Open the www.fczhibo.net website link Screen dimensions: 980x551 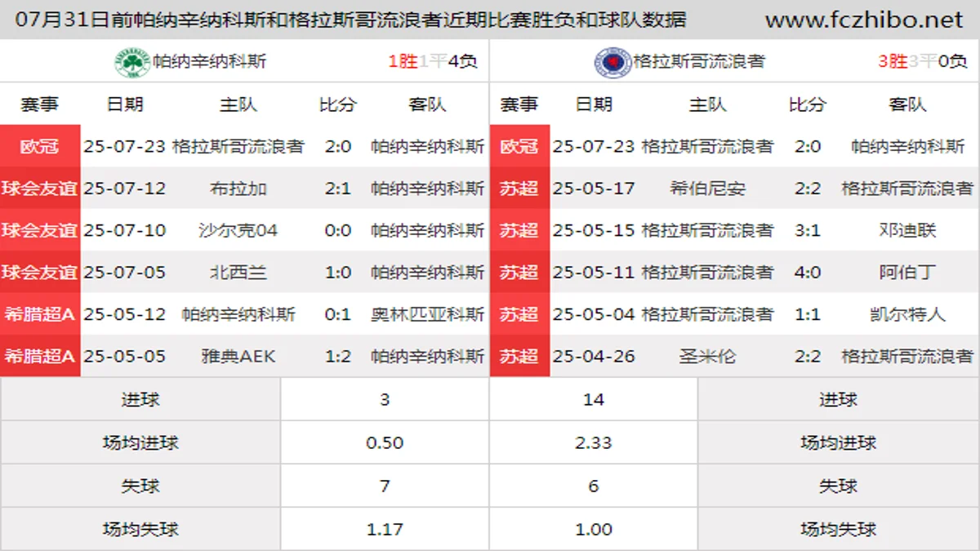[x=864, y=20]
